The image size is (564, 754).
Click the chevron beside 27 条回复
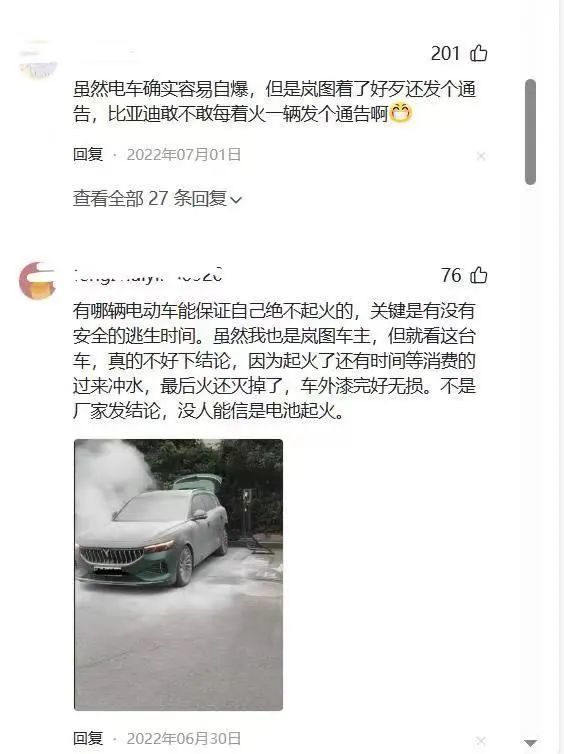point(236,200)
